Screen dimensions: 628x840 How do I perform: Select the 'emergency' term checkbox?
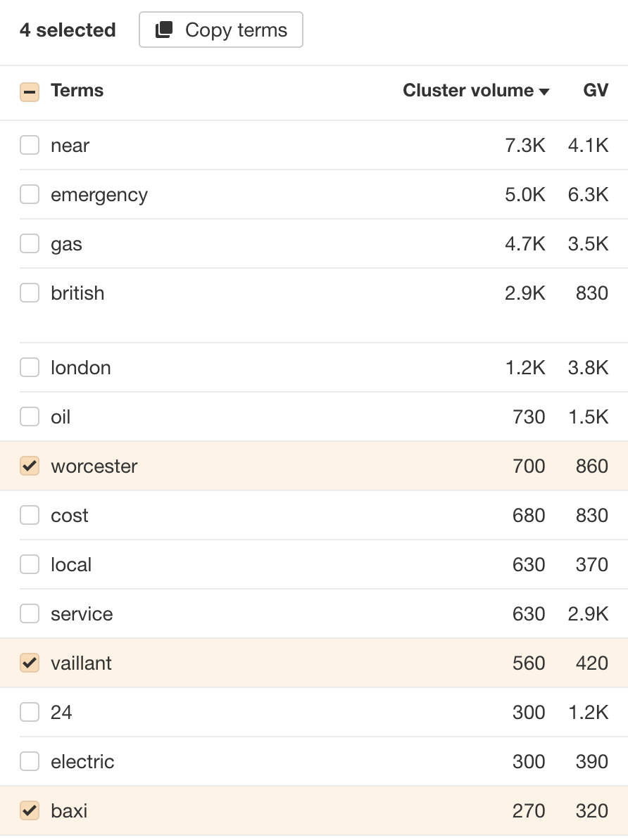[x=30, y=195]
